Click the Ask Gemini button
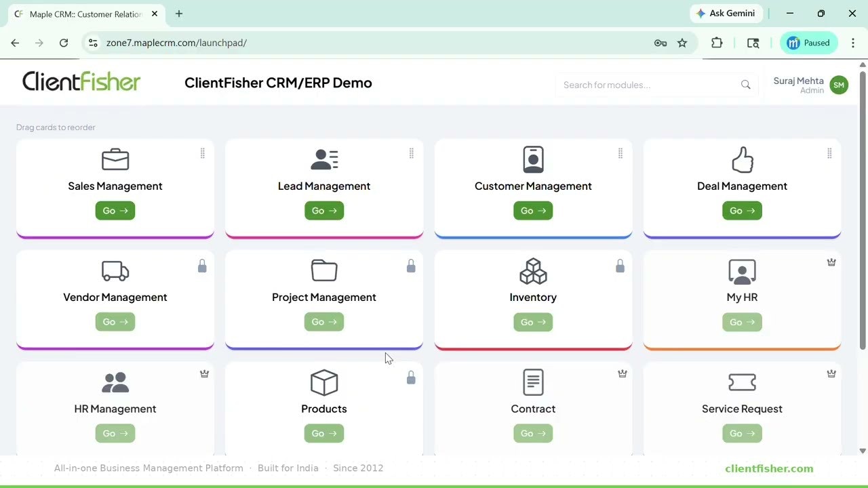The height and width of the screenshot is (488, 868). pos(726,14)
